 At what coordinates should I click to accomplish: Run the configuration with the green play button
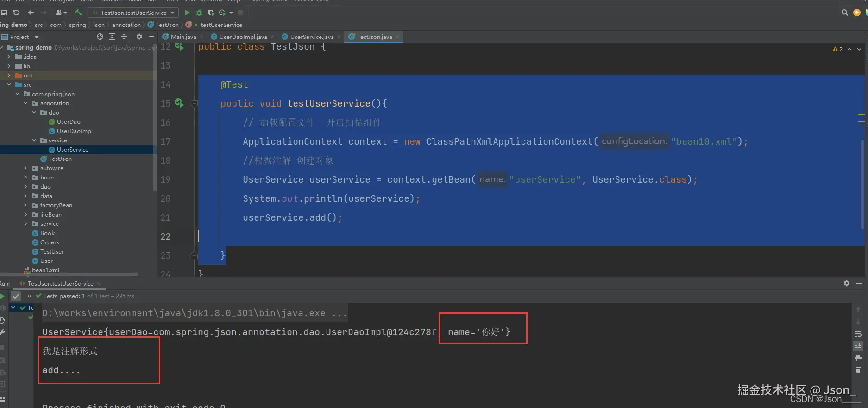[x=187, y=13]
